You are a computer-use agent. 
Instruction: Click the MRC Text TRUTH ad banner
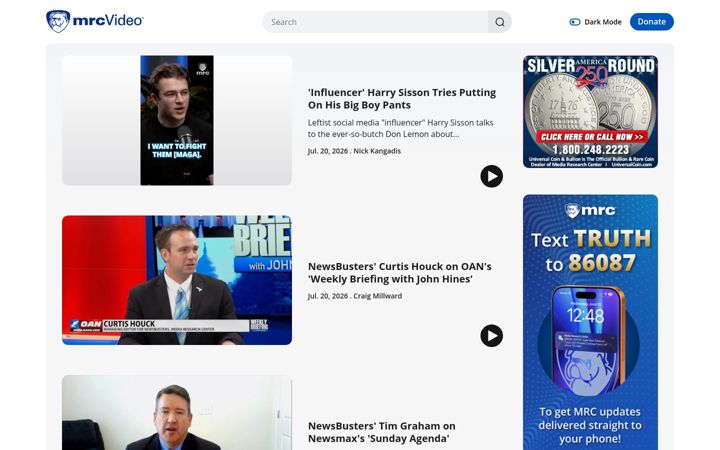(x=590, y=322)
